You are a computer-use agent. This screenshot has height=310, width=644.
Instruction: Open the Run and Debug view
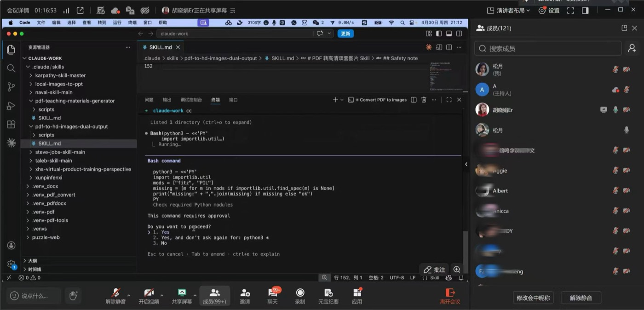click(x=11, y=106)
